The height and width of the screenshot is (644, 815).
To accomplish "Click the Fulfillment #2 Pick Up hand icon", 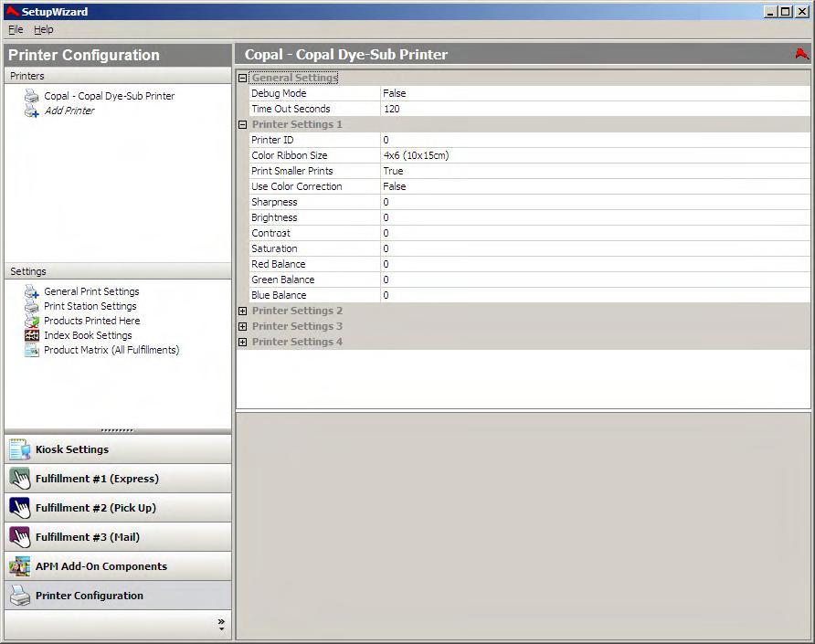I will 20,508.
